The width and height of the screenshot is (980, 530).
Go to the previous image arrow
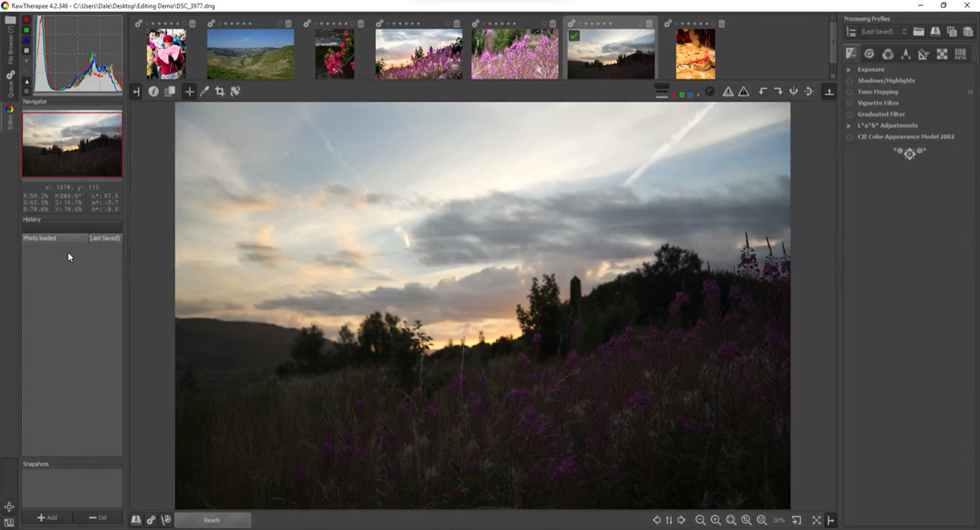[x=656, y=520]
